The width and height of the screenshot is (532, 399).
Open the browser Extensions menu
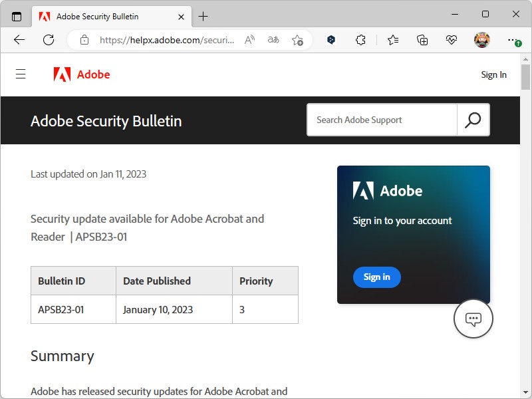click(360, 40)
